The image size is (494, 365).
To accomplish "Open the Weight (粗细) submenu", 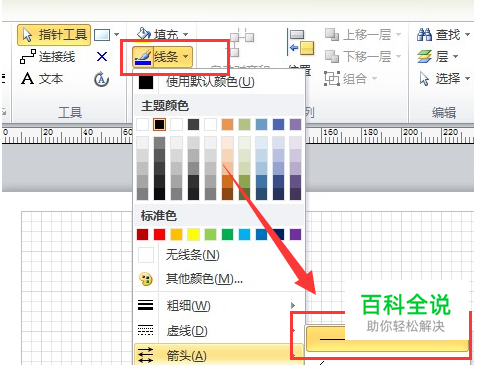I will coord(219,305).
